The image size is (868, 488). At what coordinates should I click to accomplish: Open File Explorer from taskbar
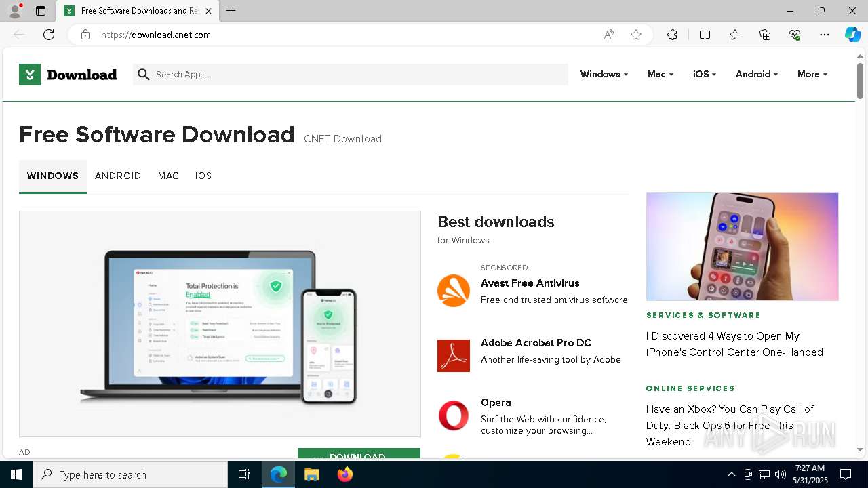pyautogui.click(x=311, y=474)
